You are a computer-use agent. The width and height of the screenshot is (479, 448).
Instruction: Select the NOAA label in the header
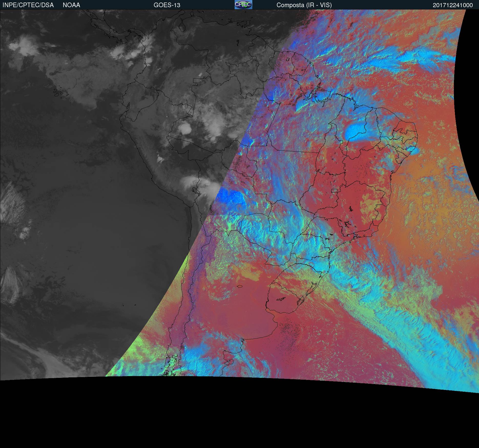[x=71, y=5]
